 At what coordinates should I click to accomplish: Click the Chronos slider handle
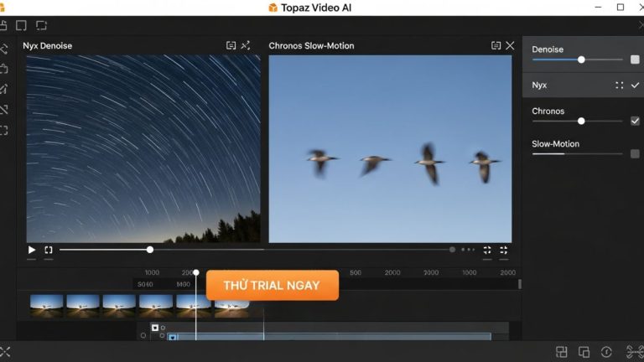(x=581, y=121)
